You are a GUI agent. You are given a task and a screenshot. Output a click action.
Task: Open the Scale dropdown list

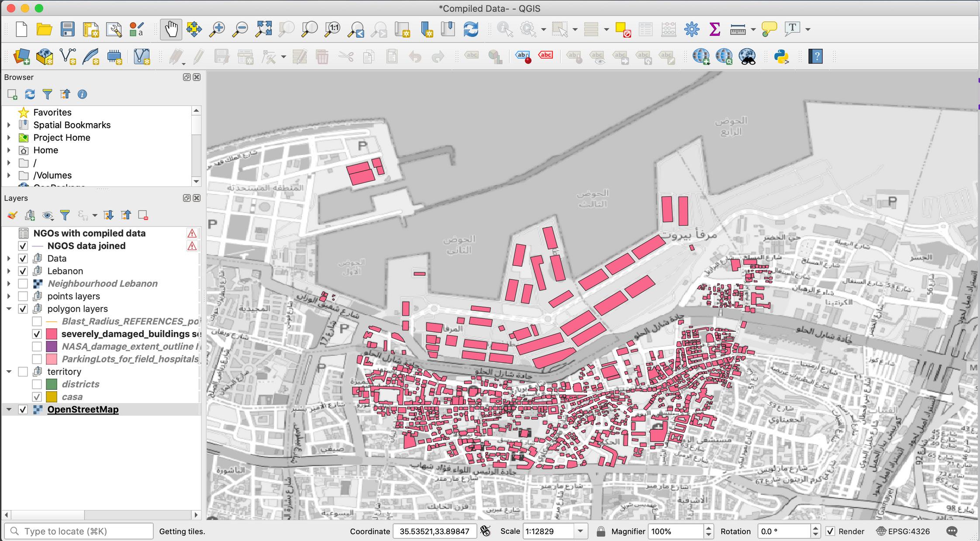[x=580, y=531]
